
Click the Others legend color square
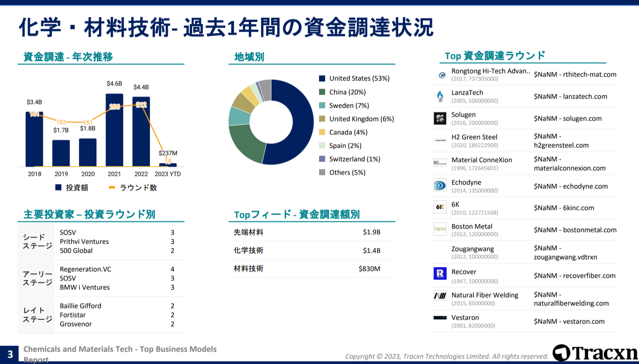coord(322,172)
